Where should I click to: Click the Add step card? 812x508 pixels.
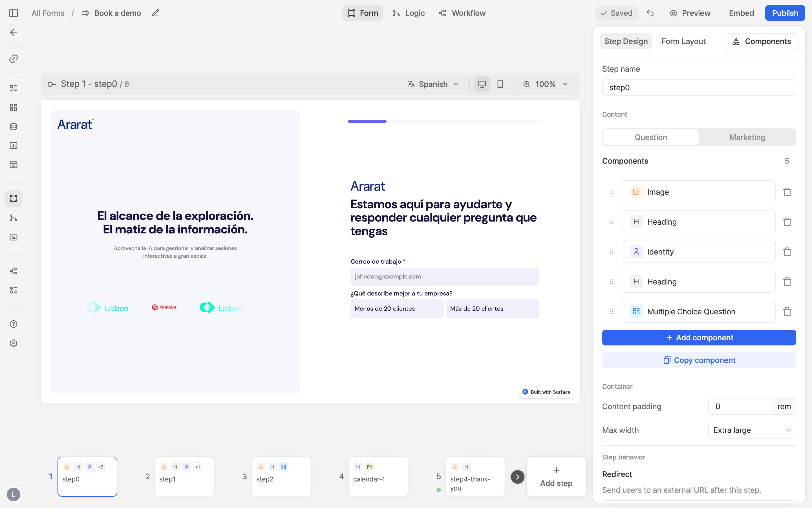click(x=556, y=477)
